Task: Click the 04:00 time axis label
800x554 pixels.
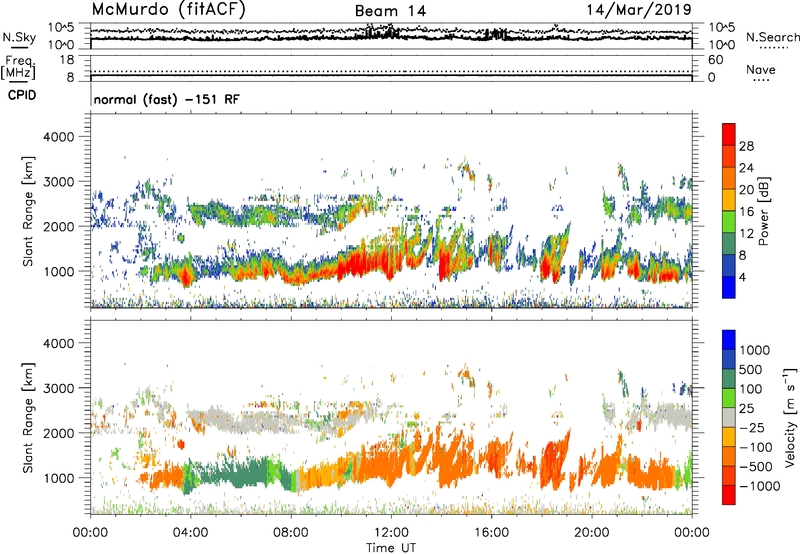Action: [190, 533]
